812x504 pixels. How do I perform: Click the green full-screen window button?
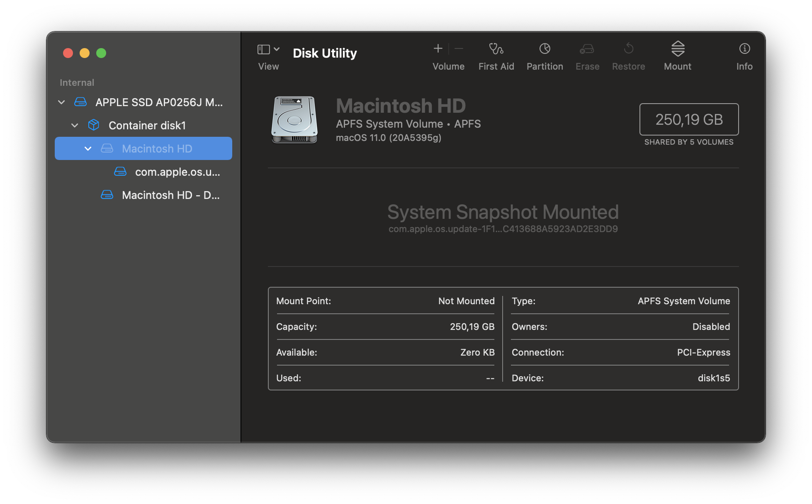(x=101, y=53)
